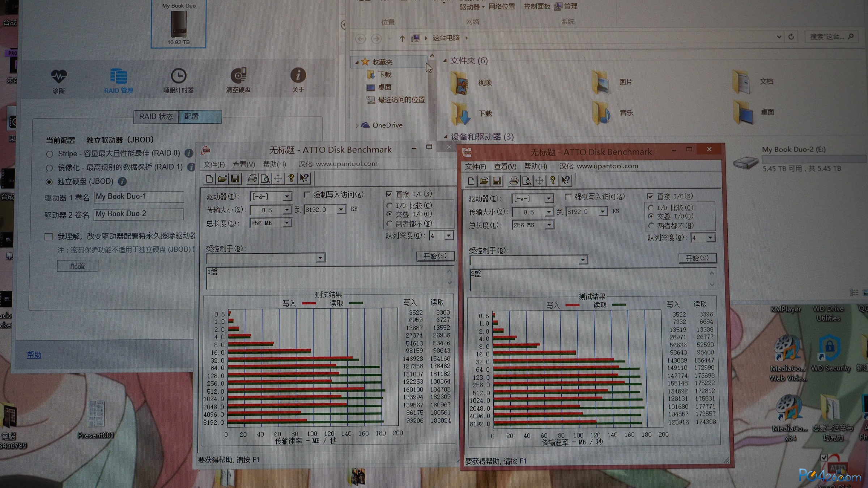
Task: Expand the OneDrive tree node in Explorer
Action: (357, 126)
